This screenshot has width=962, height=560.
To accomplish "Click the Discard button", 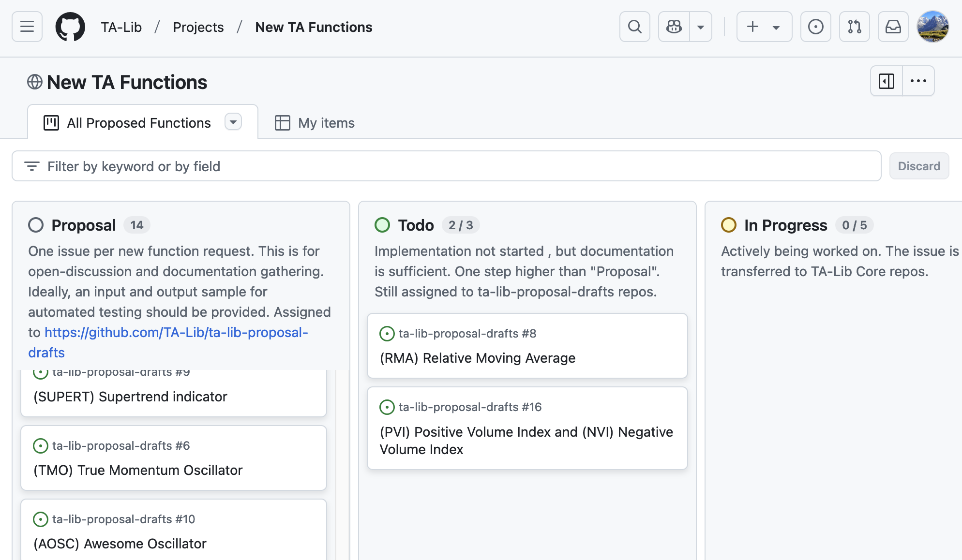I will (918, 166).
